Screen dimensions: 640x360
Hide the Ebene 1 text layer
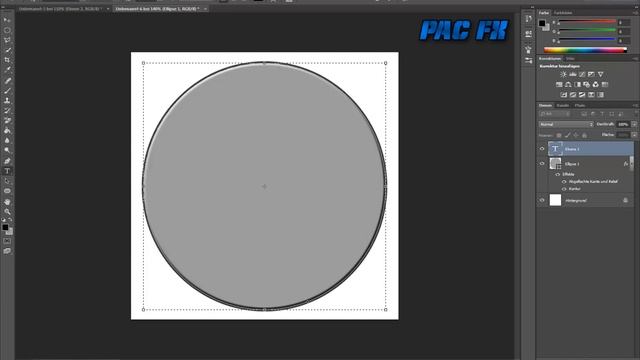click(542, 149)
